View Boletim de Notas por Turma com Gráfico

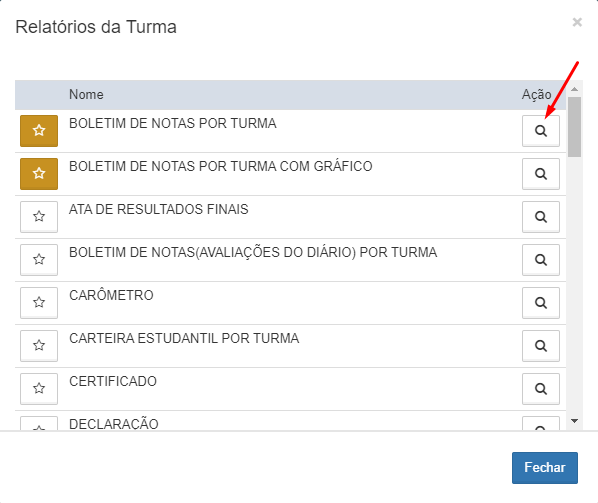point(541,174)
